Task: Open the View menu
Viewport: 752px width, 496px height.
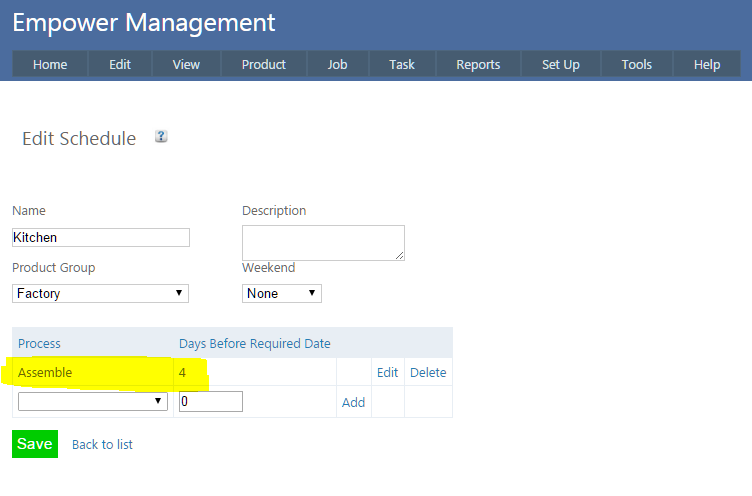Action: pyautogui.click(x=186, y=64)
